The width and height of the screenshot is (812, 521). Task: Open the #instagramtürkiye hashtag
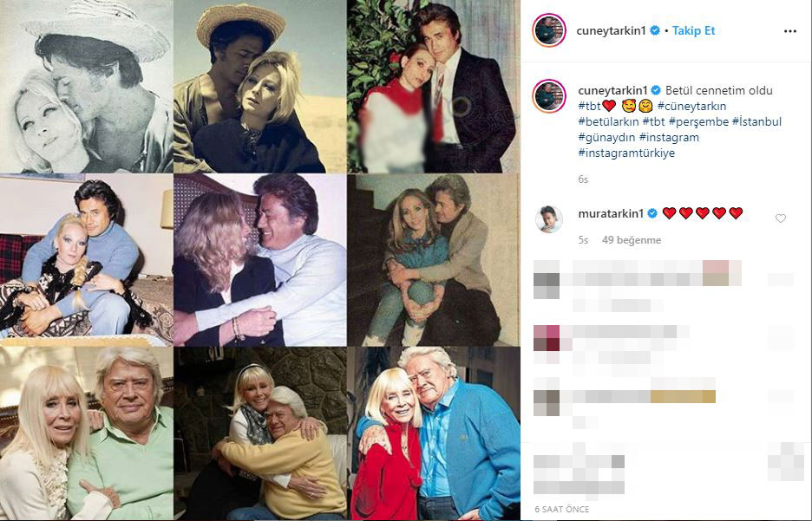click(x=626, y=153)
